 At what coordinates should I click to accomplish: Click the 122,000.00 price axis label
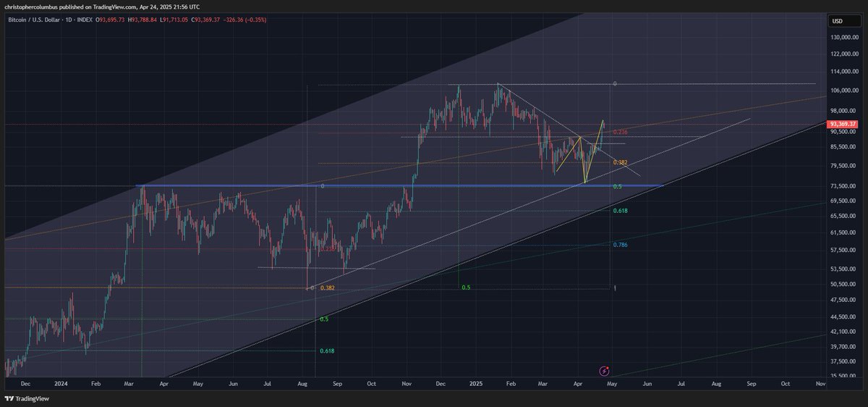coord(845,54)
